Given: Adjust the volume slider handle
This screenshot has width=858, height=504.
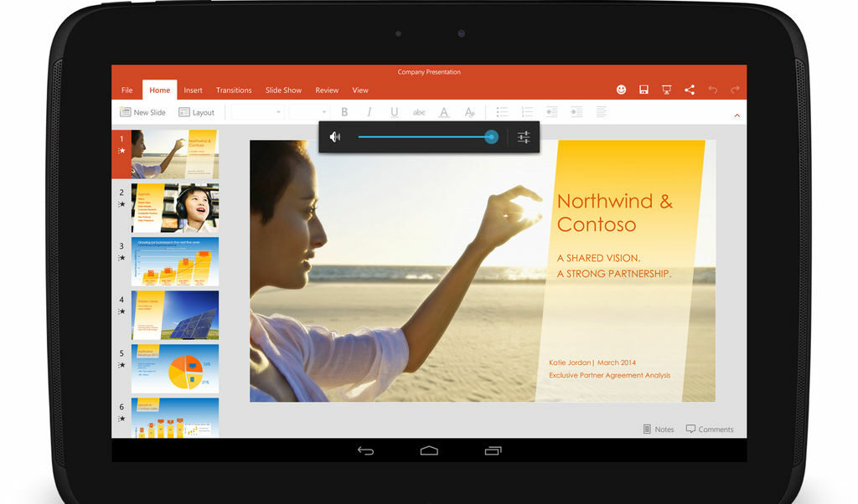Looking at the screenshot, I should (x=491, y=136).
